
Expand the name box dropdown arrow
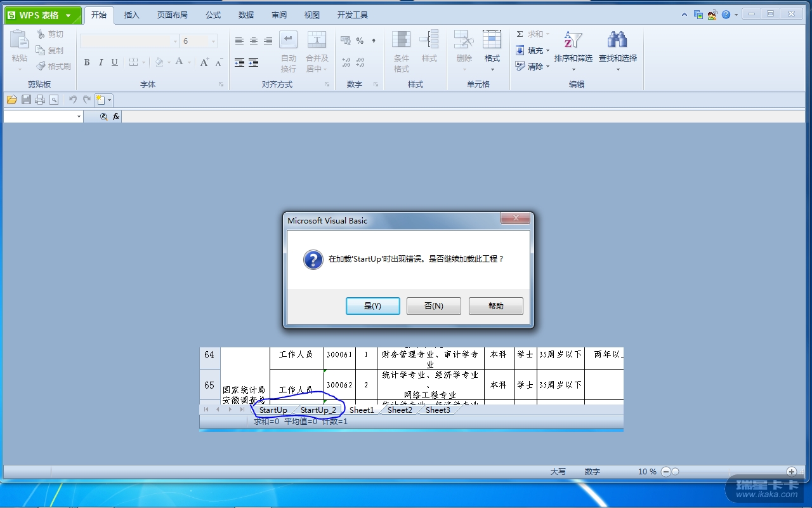[79, 117]
